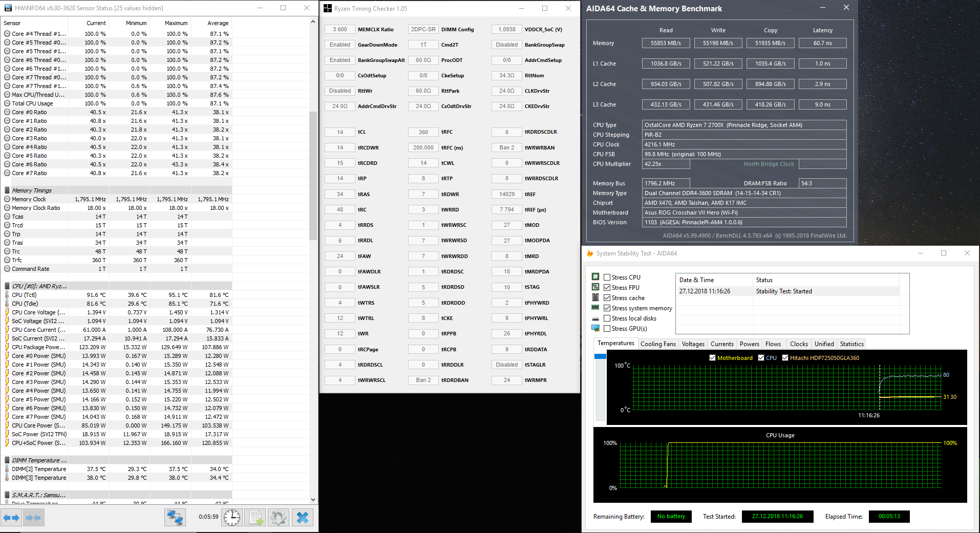Open the Powers tab
The image size is (980, 533).
(x=749, y=344)
